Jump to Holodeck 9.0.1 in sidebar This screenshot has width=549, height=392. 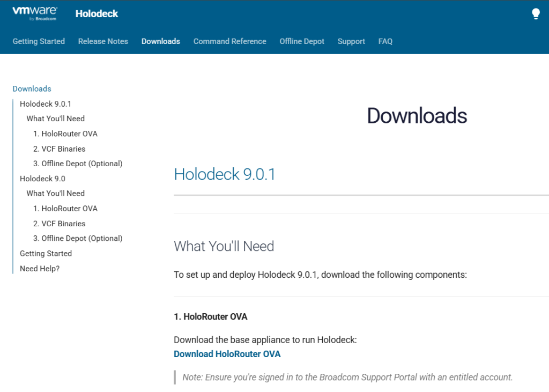tap(46, 104)
